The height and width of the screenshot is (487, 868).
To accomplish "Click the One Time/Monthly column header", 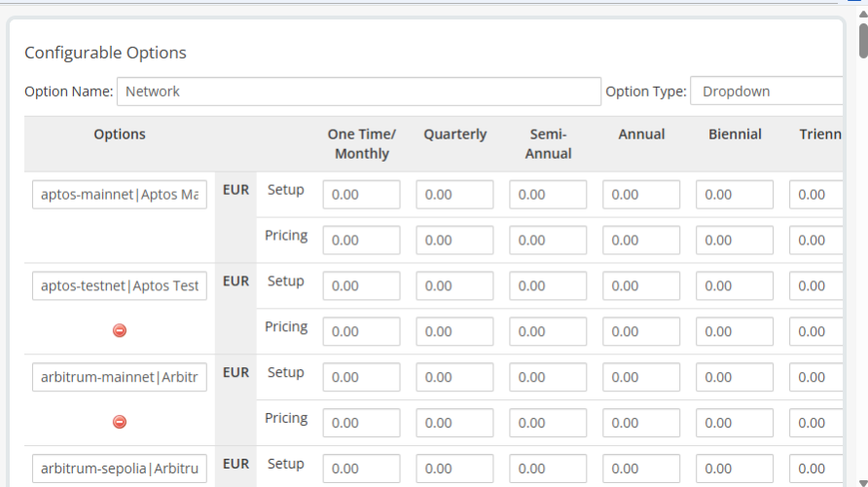I will click(361, 144).
